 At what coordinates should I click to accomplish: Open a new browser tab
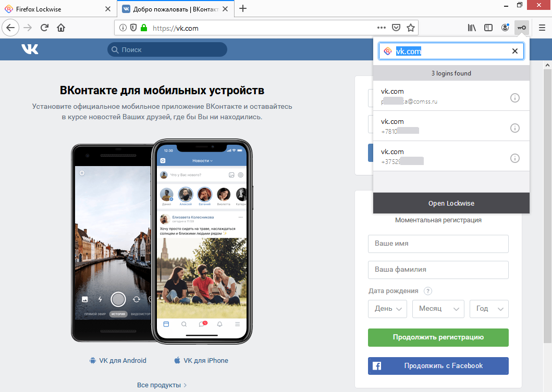[x=243, y=9]
